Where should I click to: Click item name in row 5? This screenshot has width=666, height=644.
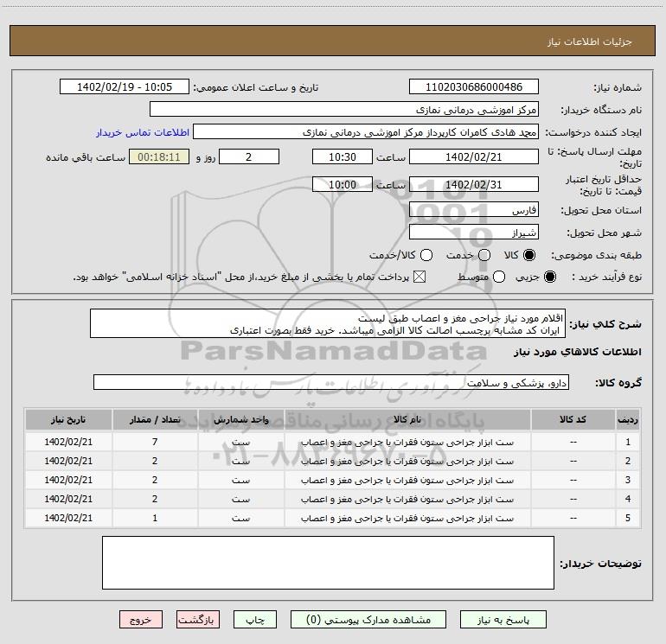coord(407,519)
